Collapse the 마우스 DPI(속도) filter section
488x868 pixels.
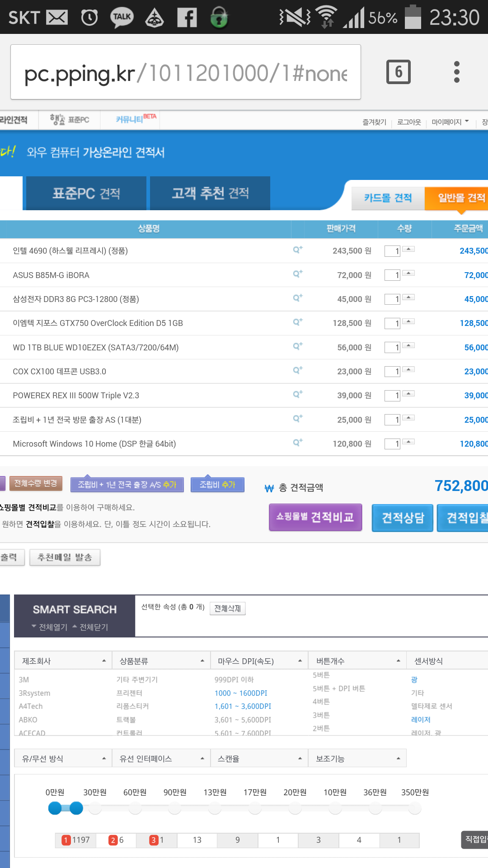300,661
